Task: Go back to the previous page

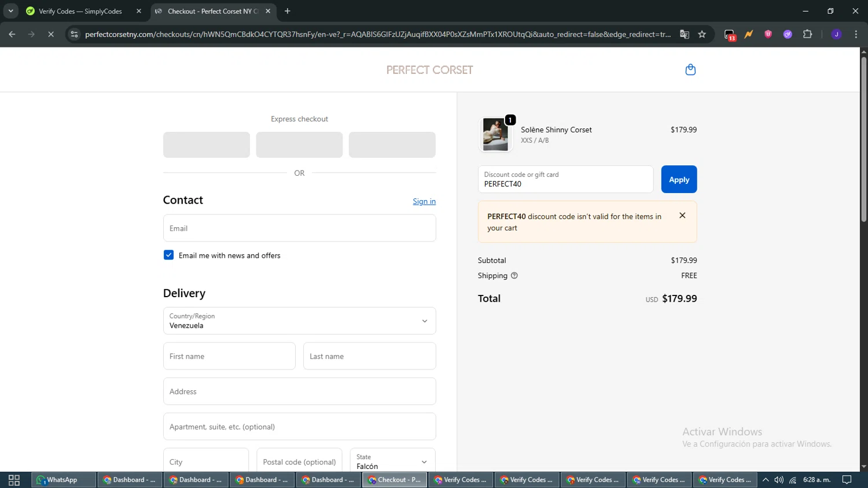Action: click(12, 34)
